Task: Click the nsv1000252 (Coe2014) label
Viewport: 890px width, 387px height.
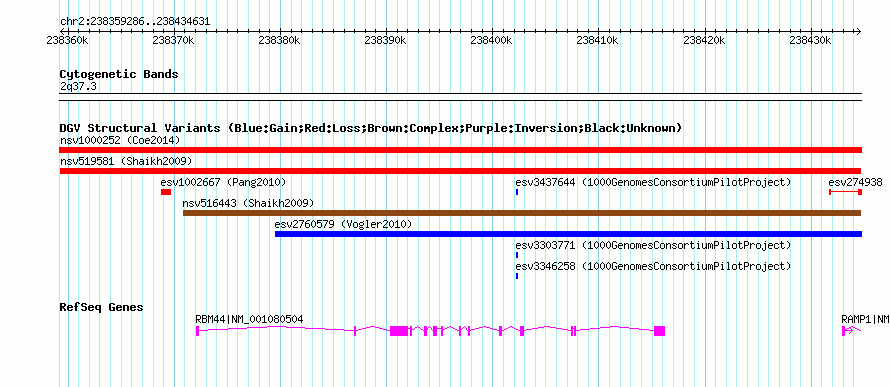Action: click(120, 140)
